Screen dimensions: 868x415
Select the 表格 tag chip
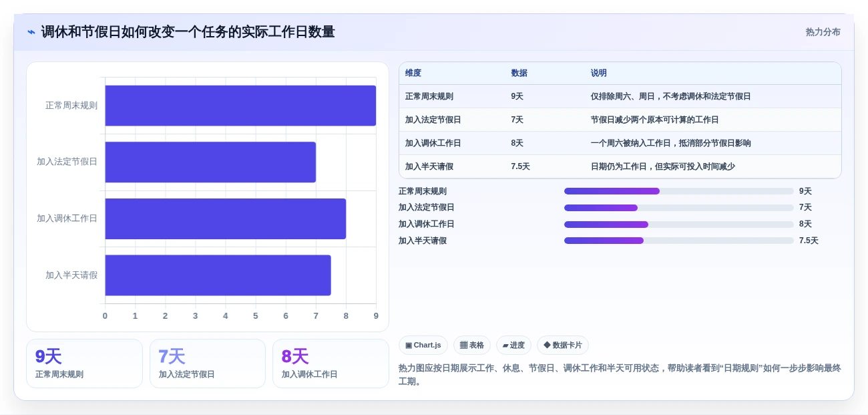472,345
